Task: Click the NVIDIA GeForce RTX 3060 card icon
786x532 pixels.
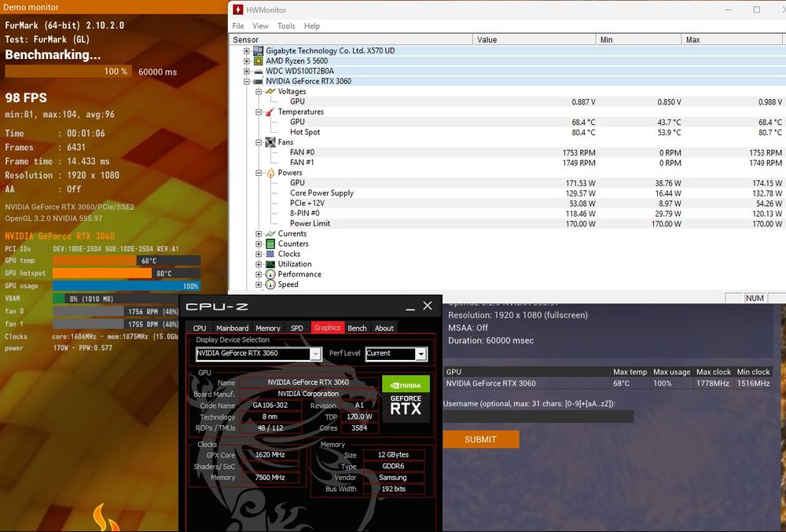Action: pos(258,81)
